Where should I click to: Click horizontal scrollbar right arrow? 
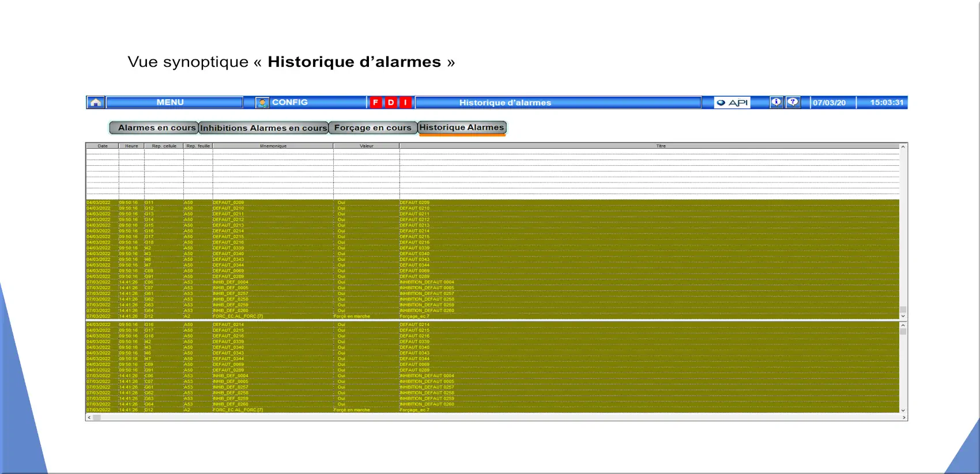[903, 418]
